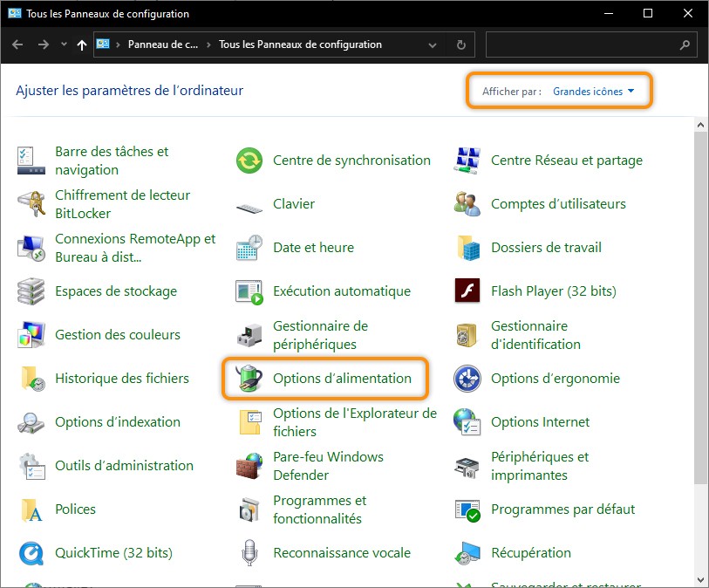Click the Tous les Panneaux de configuration breadcrumb

(x=297, y=44)
